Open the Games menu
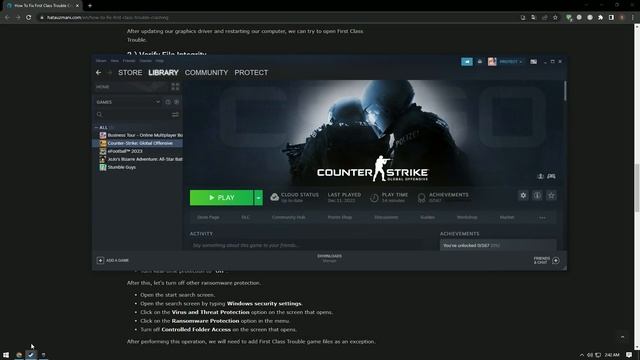 pyautogui.click(x=145, y=61)
